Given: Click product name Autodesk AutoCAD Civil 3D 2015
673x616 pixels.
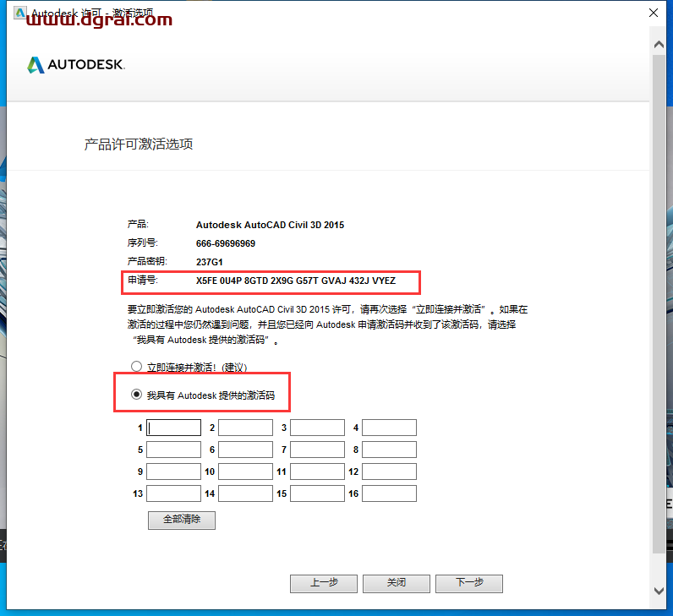Looking at the screenshot, I should tap(270, 225).
